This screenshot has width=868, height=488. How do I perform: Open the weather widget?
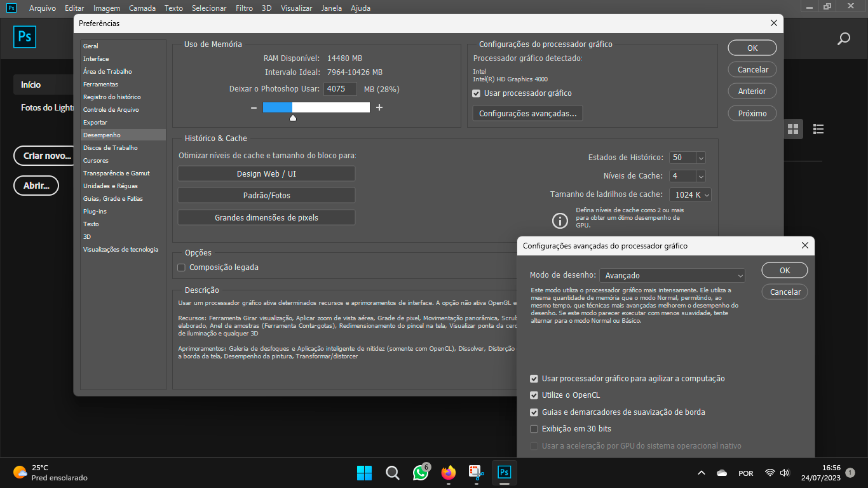coord(50,473)
